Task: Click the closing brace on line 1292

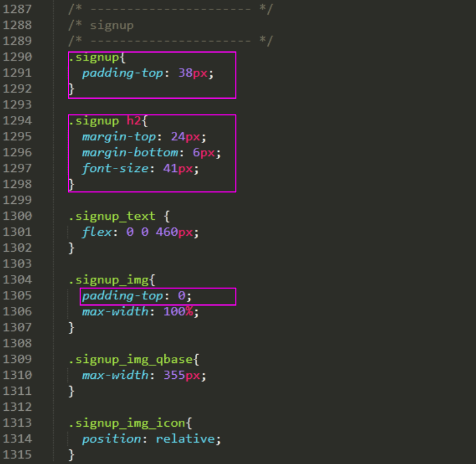Action: tap(71, 89)
